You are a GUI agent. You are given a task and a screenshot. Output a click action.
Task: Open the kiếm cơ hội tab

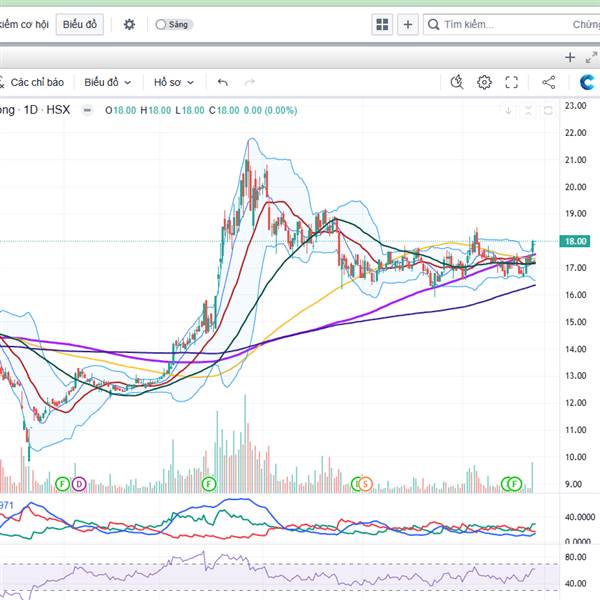24,24
